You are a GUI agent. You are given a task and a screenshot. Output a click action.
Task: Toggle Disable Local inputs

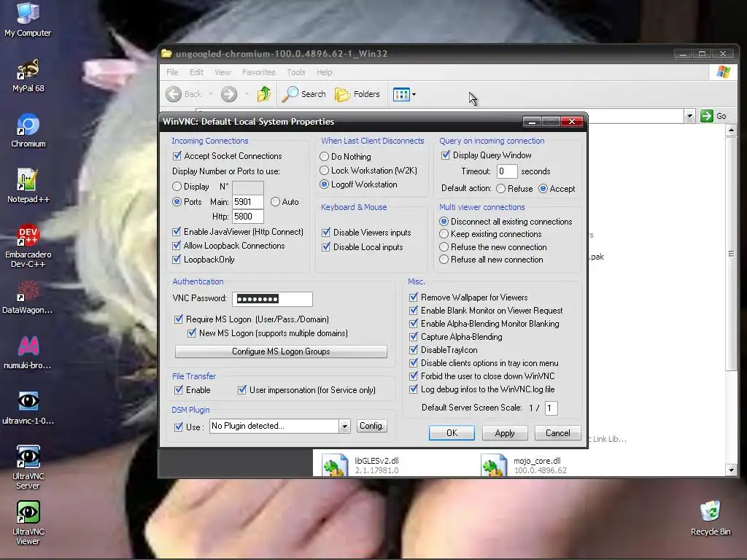point(326,246)
